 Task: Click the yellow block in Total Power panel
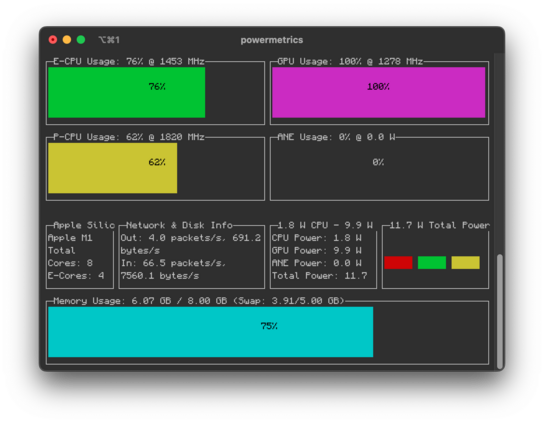coord(466,263)
